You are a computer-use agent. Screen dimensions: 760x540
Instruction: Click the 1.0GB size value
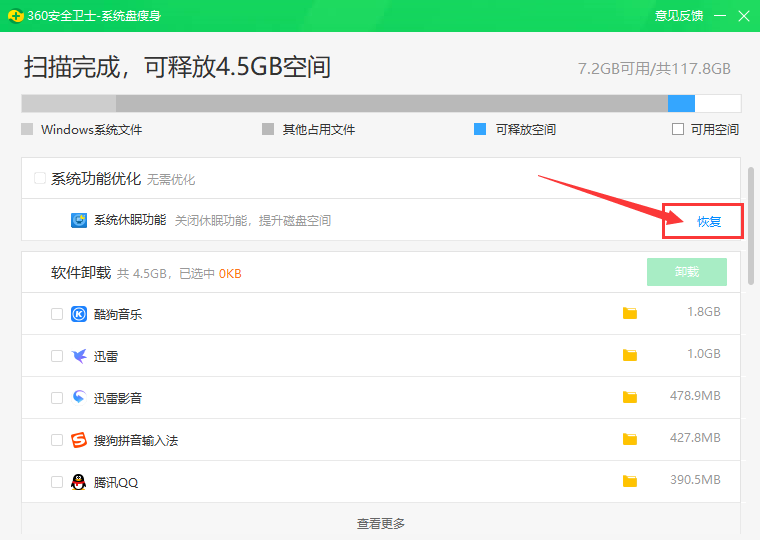click(704, 354)
